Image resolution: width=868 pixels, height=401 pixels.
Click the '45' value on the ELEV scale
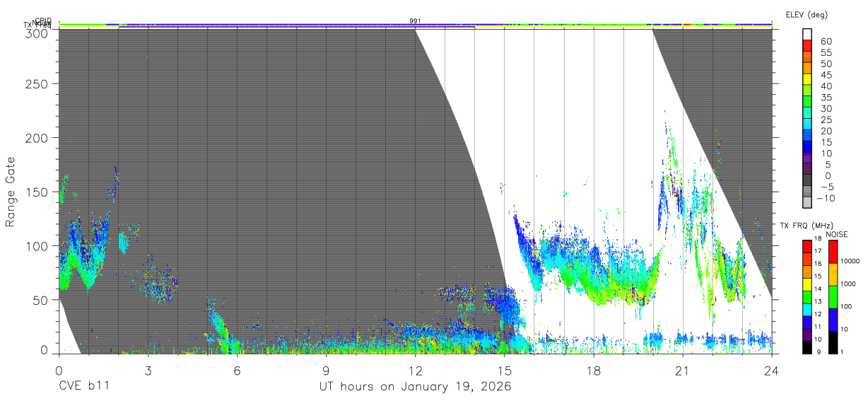[x=826, y=75]
